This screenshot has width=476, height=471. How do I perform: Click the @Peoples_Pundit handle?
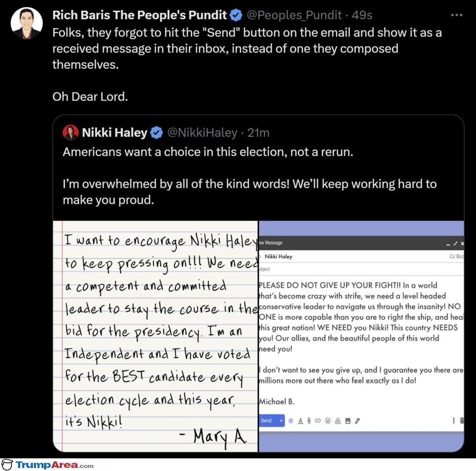pyautogui.click(x=294, y=15)
